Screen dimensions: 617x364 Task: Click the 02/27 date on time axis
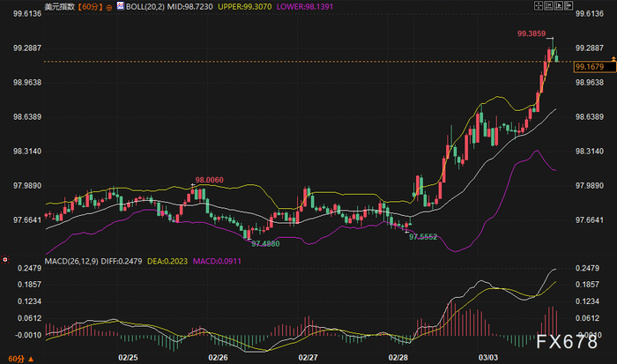tap(308, 358)
